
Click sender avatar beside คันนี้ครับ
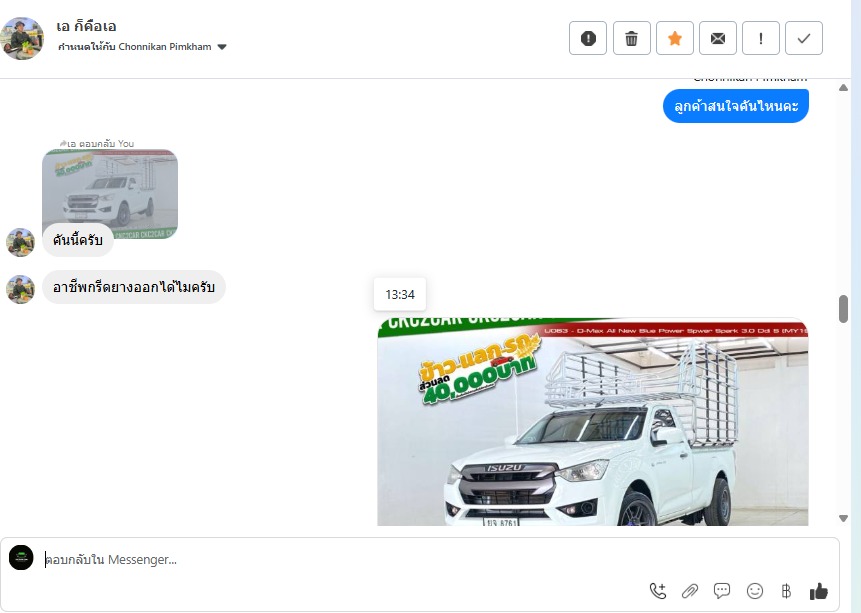coord(20,242)
